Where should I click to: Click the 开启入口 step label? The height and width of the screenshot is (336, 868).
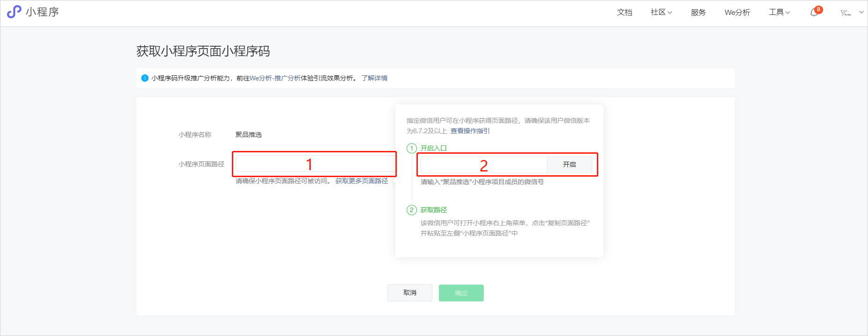434,148
